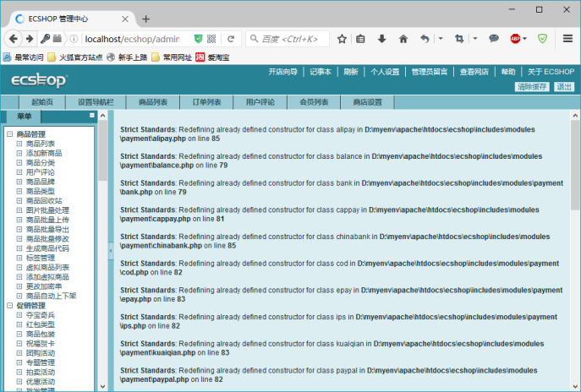Click the red ABP adblock icon
The width and height of the screenshot is (581, 392).
click(x=515, y=39)
